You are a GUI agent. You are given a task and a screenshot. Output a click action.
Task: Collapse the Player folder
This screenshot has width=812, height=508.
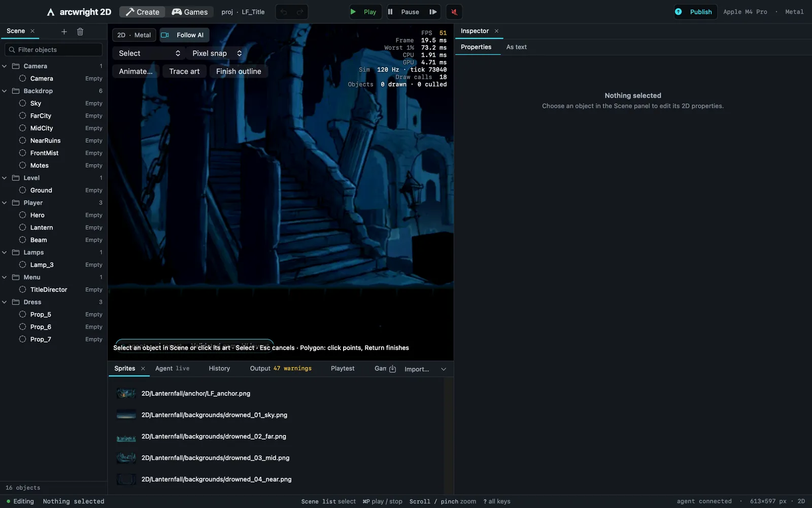point(5,203)
